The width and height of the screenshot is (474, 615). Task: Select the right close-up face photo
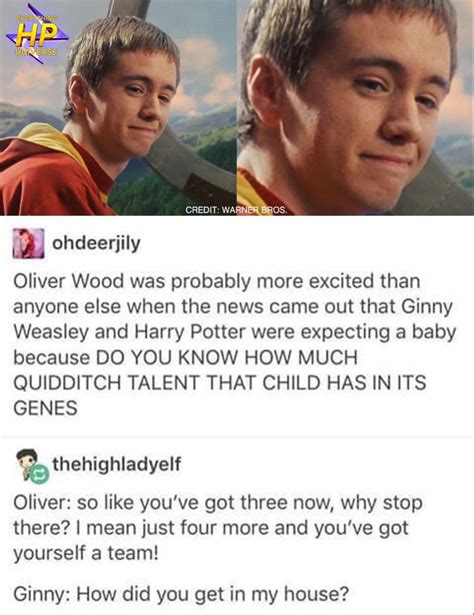coord(355,107)
